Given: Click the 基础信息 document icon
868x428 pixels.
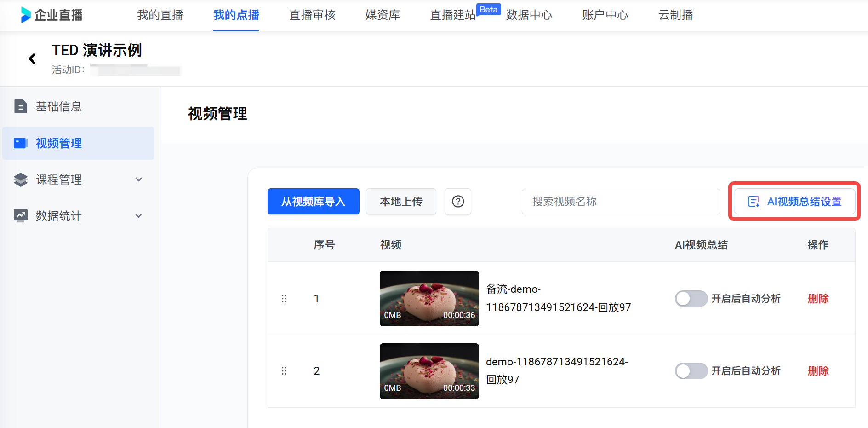Looking at the screenshot, I should point(21,106).
